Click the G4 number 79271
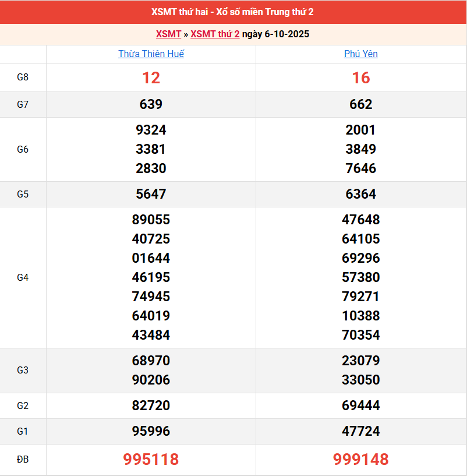The height and width of the screenshot is (476, 467). [x=361, y=297]
